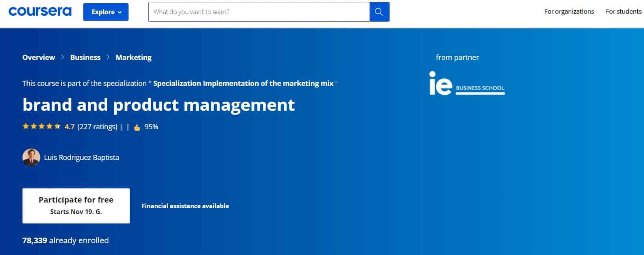Click the star rating icons
The height and width of the screenshot is (255, 644).
click(41, 127)
